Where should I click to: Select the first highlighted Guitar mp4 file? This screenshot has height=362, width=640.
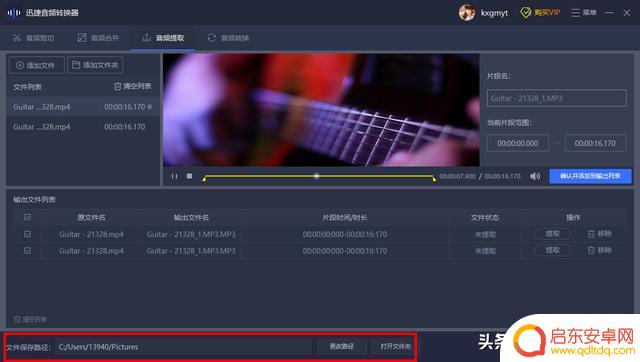point(83,107)
